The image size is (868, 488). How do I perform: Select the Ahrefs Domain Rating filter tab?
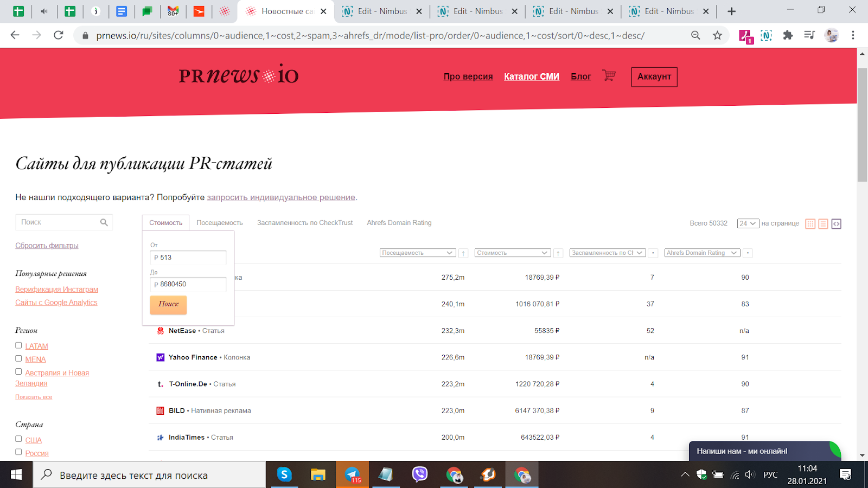tap(399, 223)
